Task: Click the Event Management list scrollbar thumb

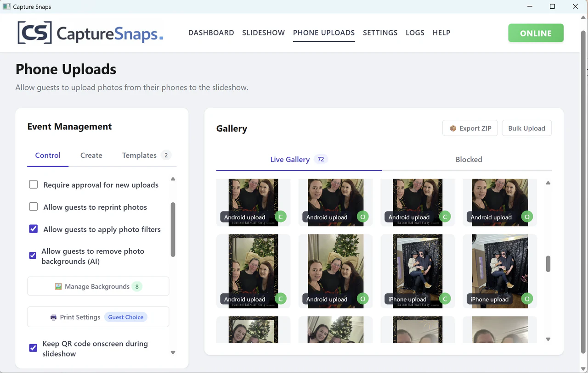Action: point(173,229)
